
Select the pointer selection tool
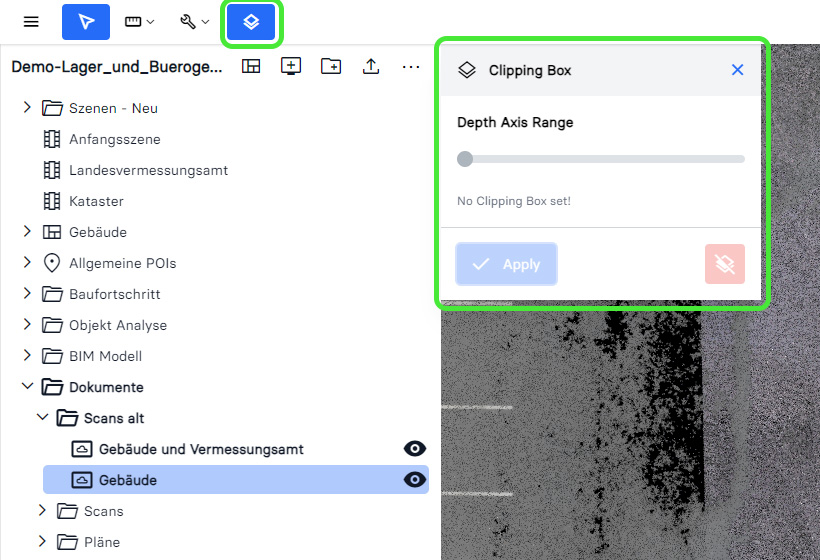click(86, 21)
